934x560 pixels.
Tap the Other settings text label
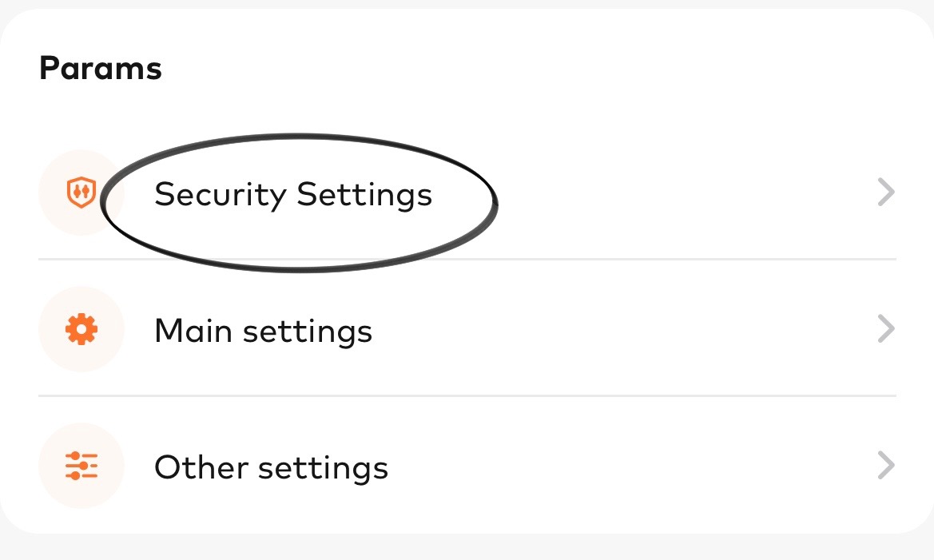click(271, 467)
